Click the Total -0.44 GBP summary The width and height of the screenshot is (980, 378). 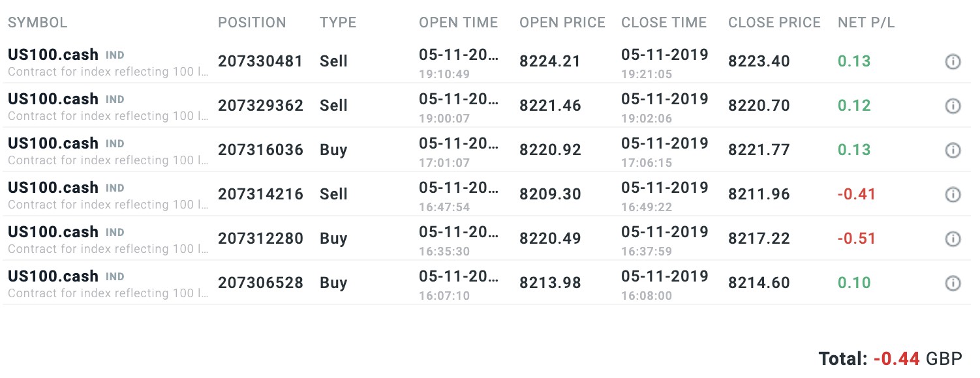pos(890,358)
